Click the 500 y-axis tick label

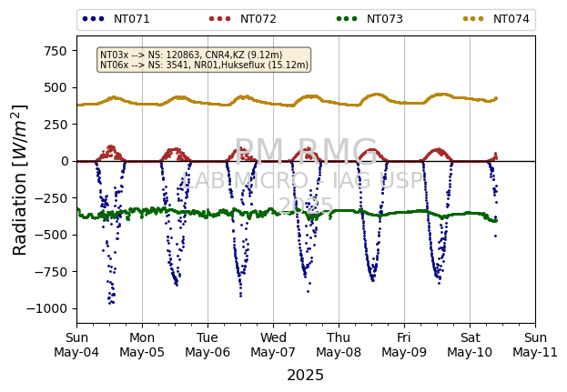(56, 88)
